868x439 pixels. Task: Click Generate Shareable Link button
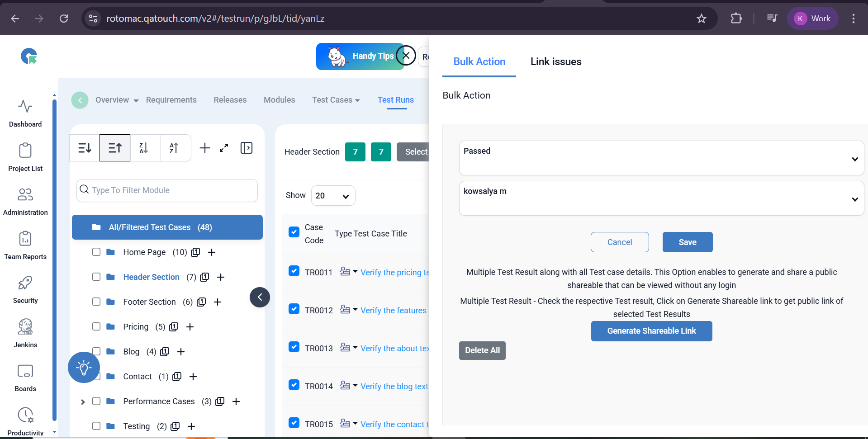tap(651, 331)
